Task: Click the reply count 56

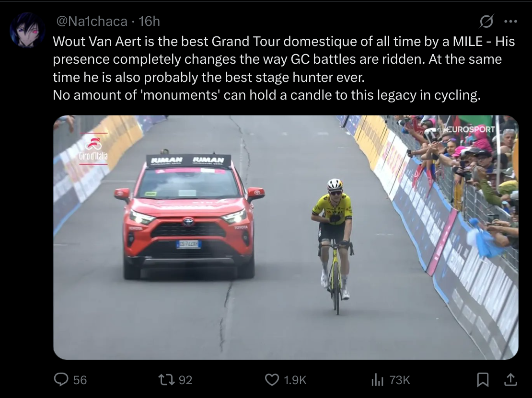Action: pyautogui.click(x=80, y=380)
